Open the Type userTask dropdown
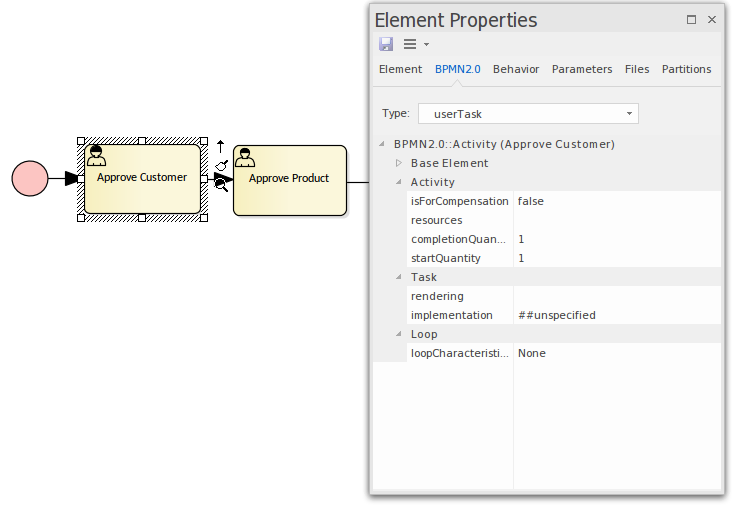 (629, 114)
